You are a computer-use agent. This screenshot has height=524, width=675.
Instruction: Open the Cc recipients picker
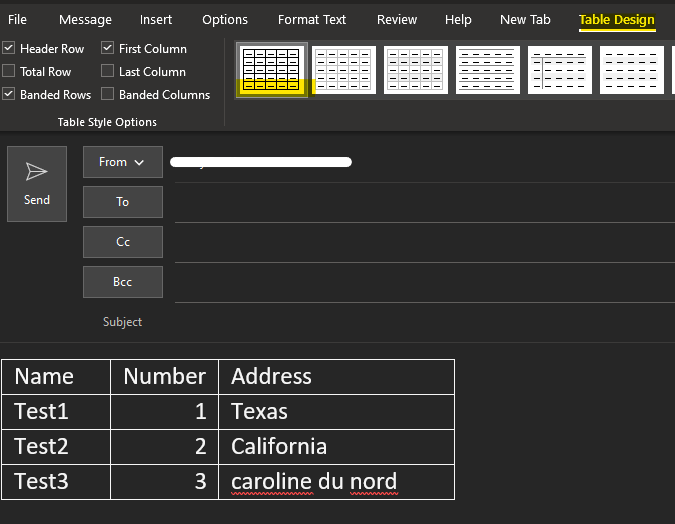pyautogui.click(x=123, y=242)
